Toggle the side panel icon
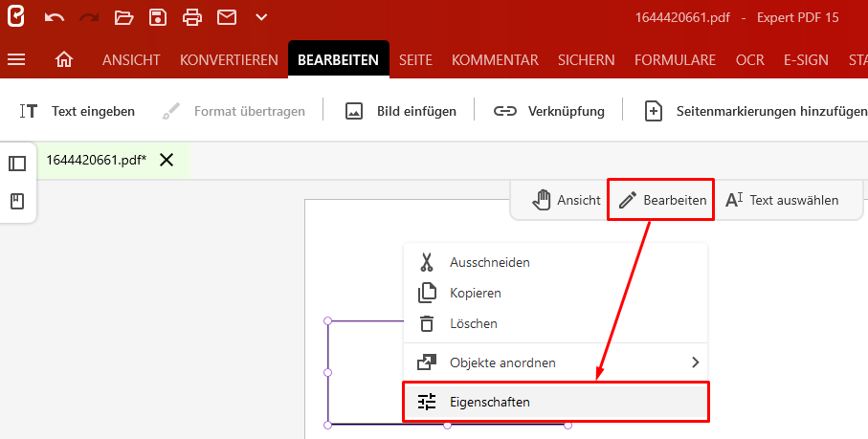 coord(17,164)
